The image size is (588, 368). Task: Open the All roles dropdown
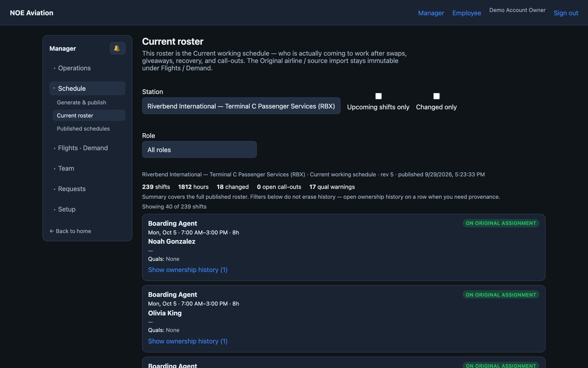point(199,149)
